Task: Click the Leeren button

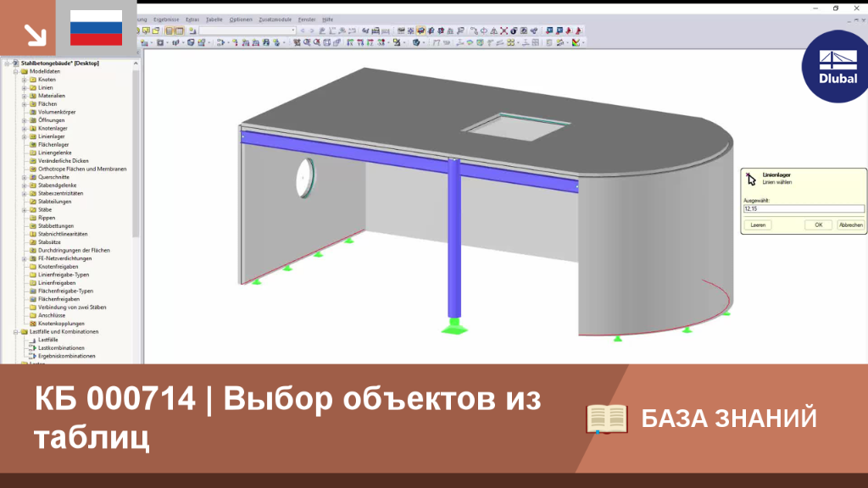Action: point(758,225)
